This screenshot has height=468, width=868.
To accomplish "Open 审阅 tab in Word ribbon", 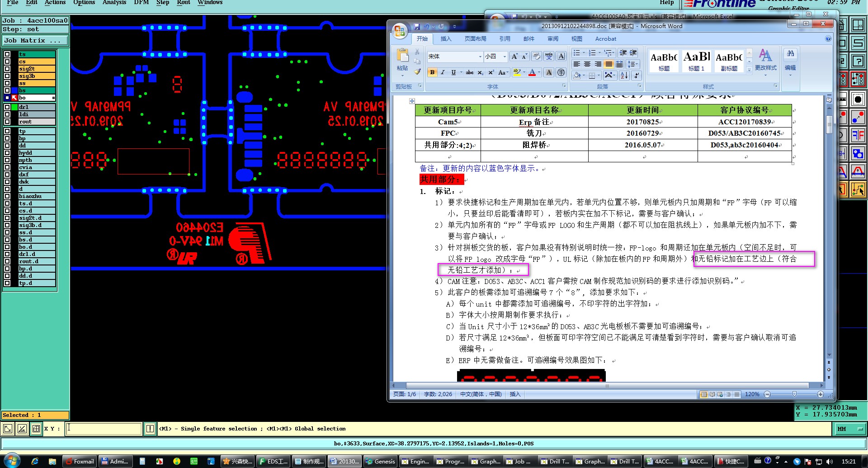I will click(x=552, y=39).
